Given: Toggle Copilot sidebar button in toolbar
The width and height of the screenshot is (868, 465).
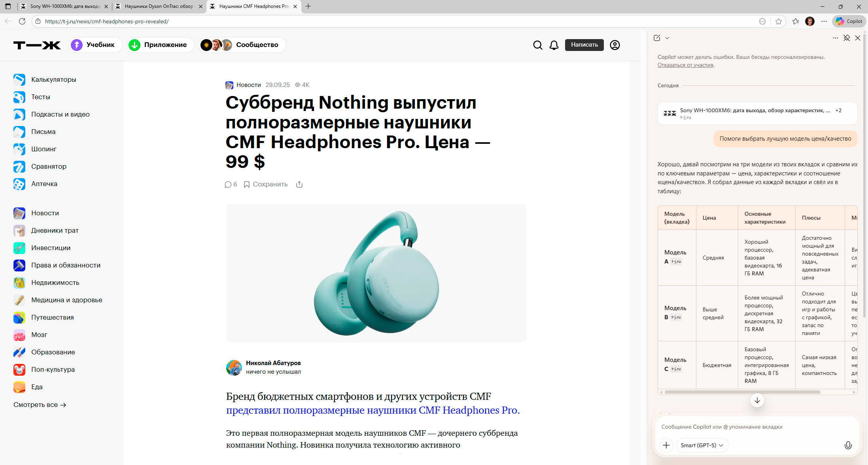Looking at the screenshot, I should [849, 21].
